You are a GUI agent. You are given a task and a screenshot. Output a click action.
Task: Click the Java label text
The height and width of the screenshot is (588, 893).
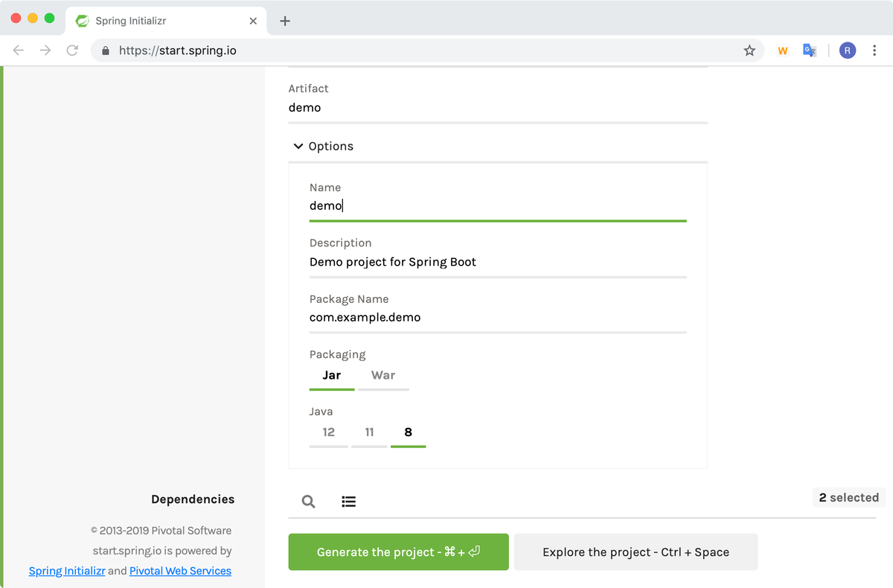321,412
